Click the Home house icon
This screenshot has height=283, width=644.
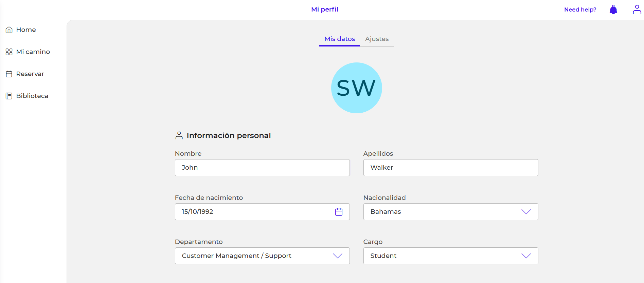click(x=9, y=30)
